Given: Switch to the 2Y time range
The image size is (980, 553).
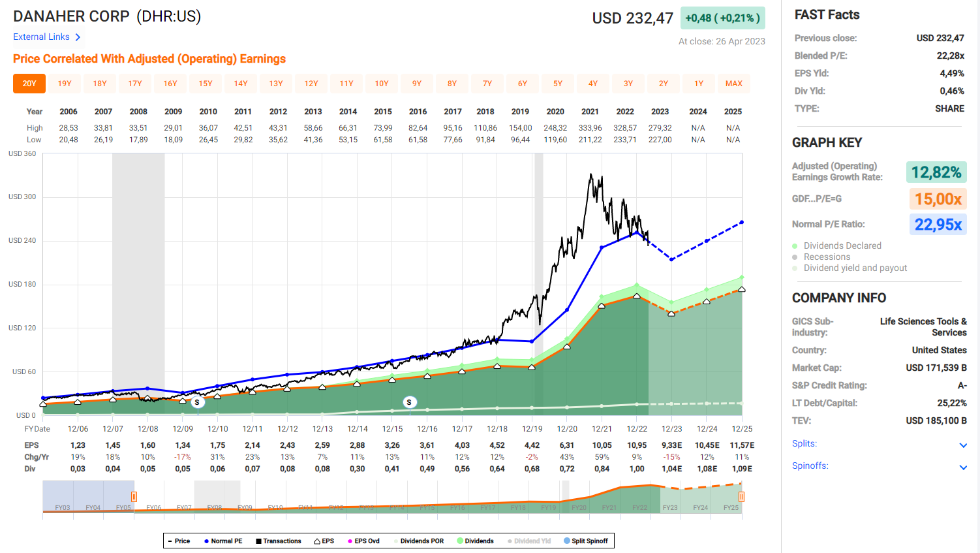Looking at the screenshot, I should pyautogui.click(x=664, y=84).
